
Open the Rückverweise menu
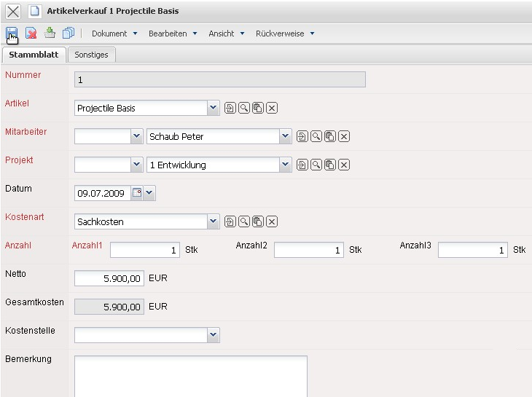click(x=285, y=34)
